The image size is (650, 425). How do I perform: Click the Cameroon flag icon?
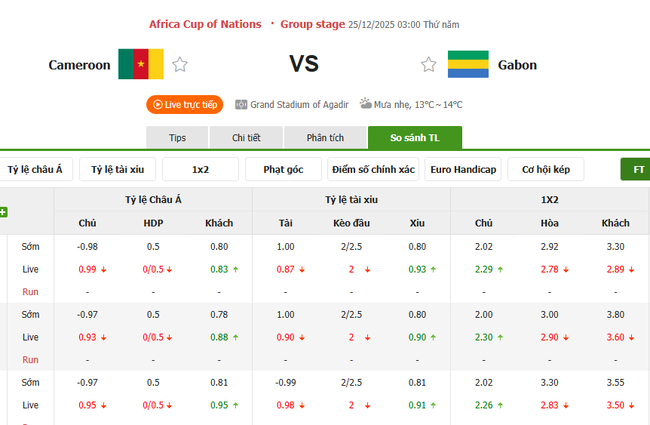pos(140,65)
